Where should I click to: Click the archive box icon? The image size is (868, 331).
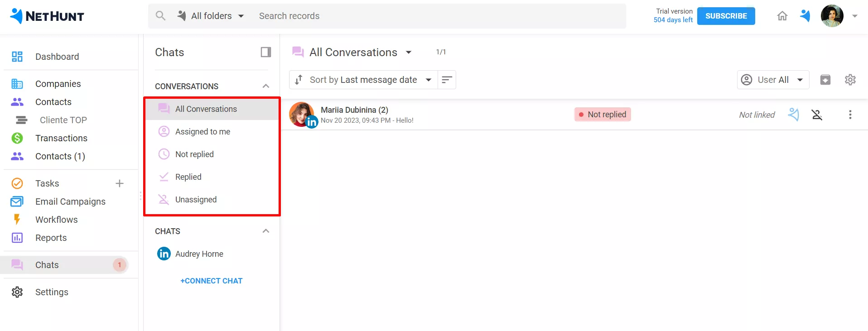pos(825,80)
